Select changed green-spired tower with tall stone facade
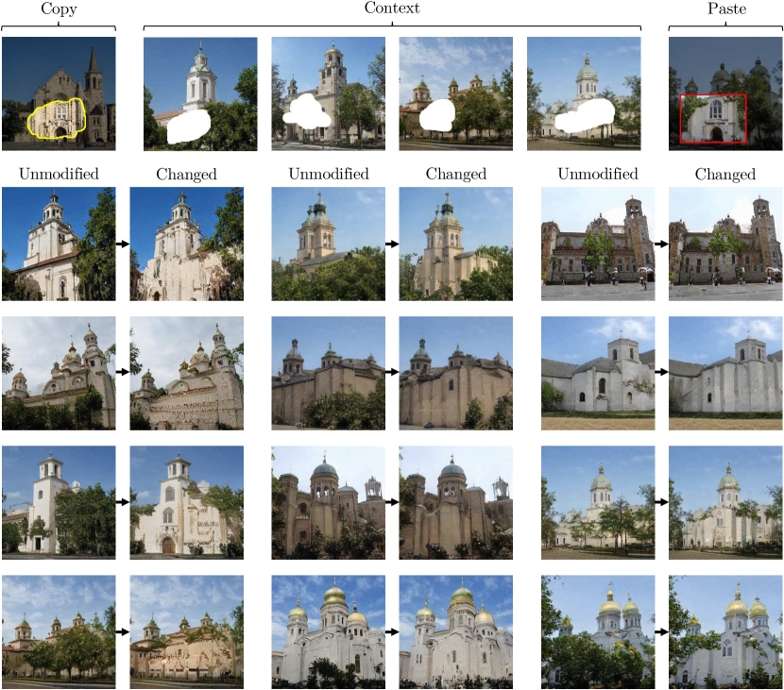Image resolution: width=784 pixels, height=690 pixels. click(x=456, y=244)
